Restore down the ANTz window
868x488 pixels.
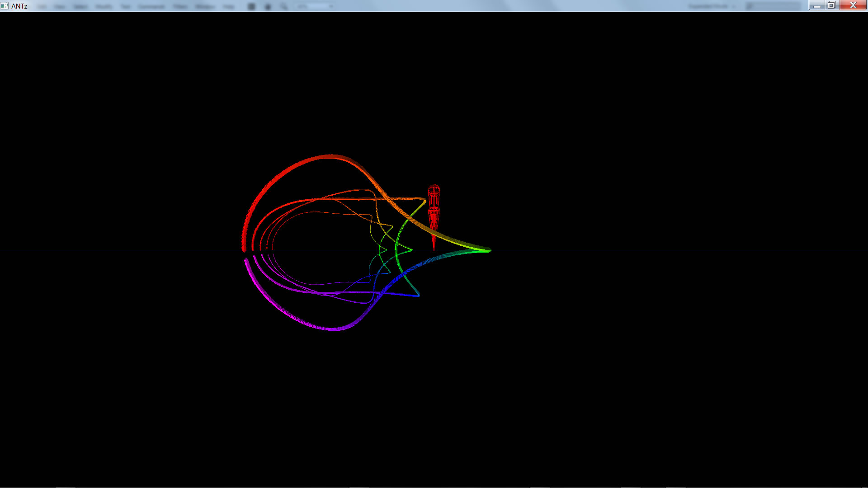832,5
